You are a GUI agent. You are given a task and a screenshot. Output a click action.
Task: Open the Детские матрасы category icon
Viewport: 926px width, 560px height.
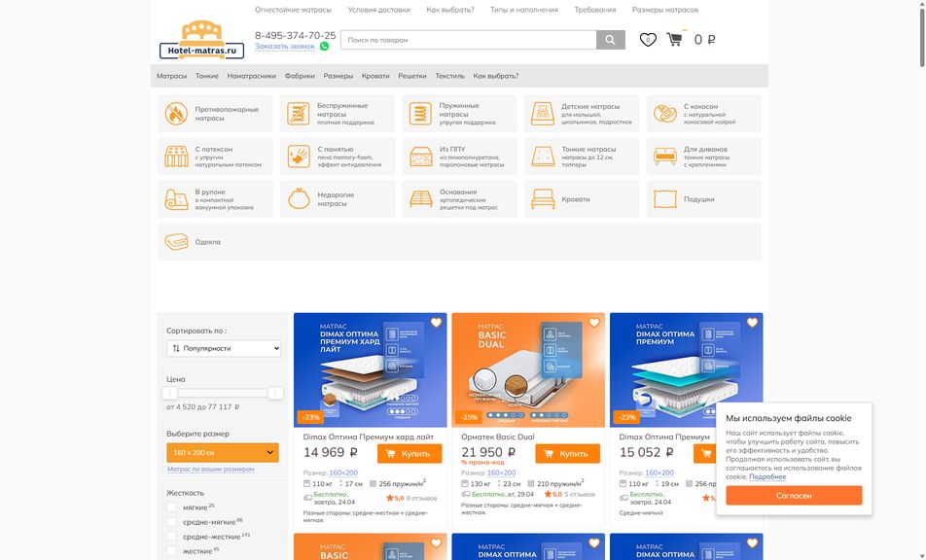(x=542, y=114)
